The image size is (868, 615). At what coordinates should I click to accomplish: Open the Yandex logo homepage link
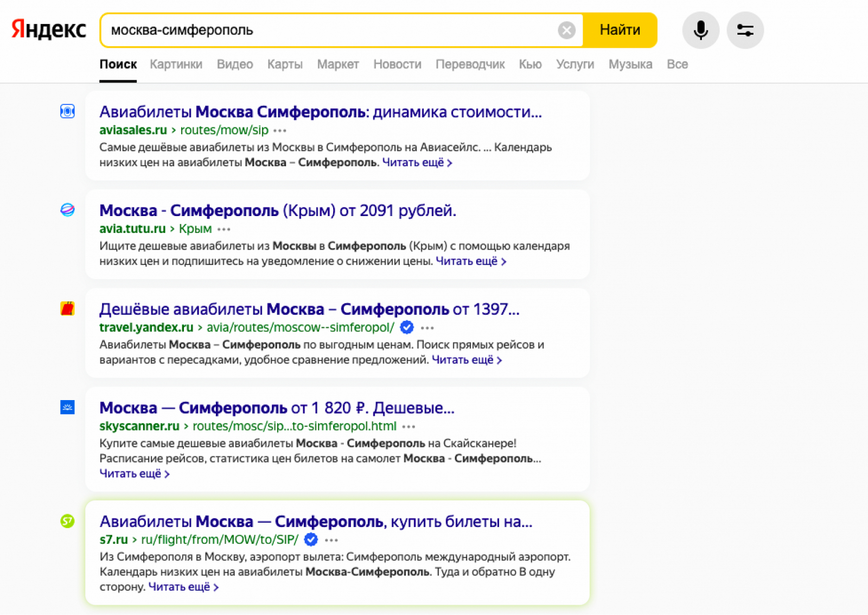[x=49, y=29]
